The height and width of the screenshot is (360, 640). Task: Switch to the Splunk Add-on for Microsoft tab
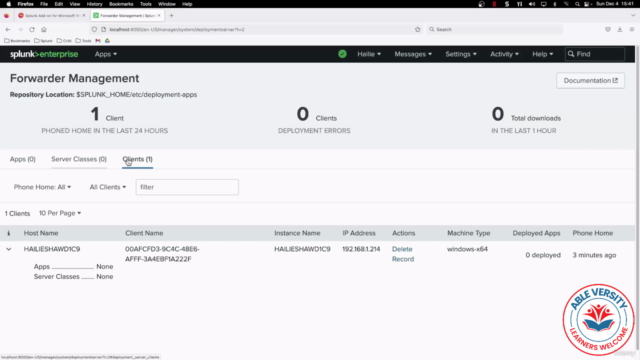[51, 16]
